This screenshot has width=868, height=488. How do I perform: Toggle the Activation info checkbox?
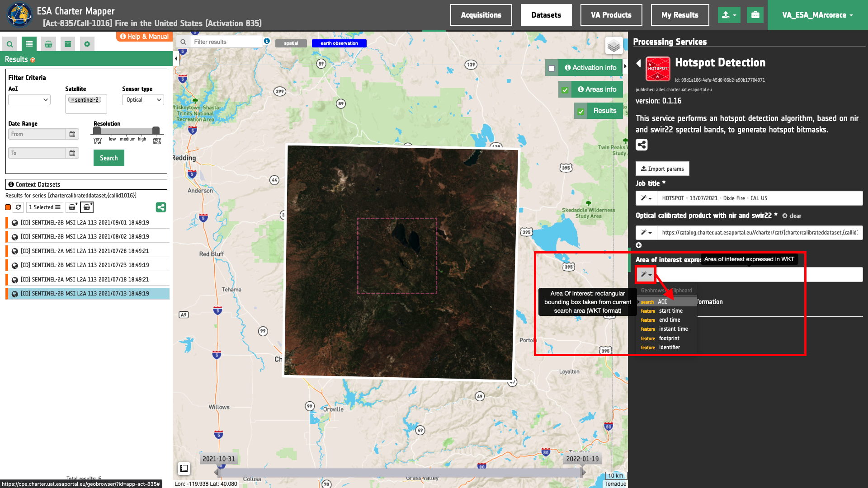coord(552,68)
